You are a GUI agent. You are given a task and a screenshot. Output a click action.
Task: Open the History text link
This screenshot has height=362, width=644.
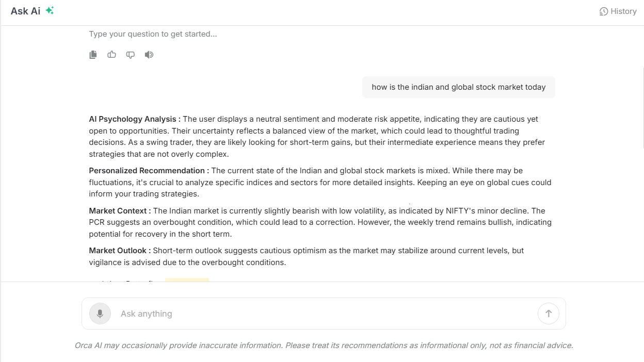pos(623,11)
